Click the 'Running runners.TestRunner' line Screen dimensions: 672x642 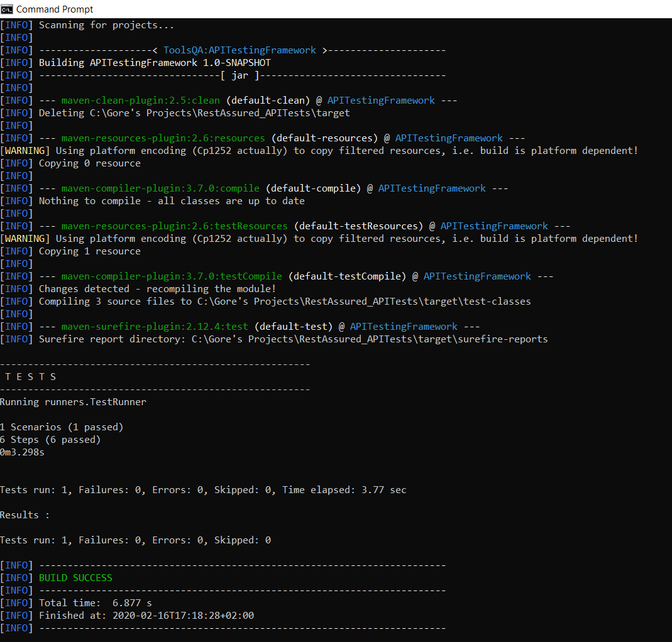(x=73, y=402)
